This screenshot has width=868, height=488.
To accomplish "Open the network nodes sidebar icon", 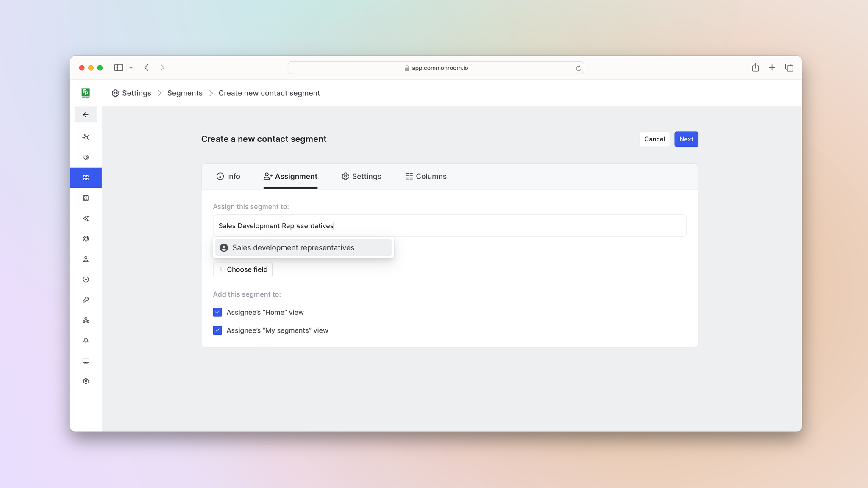I will (86, 137).
